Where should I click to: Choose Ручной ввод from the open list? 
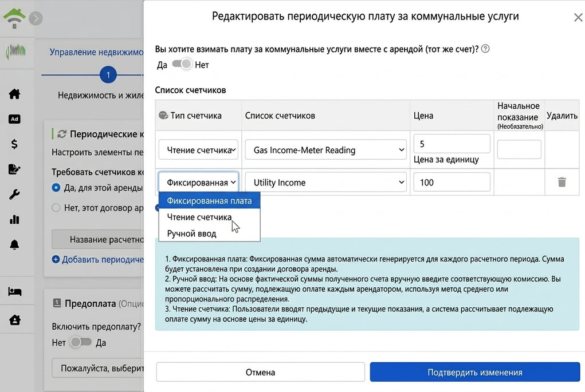point(209,233)
